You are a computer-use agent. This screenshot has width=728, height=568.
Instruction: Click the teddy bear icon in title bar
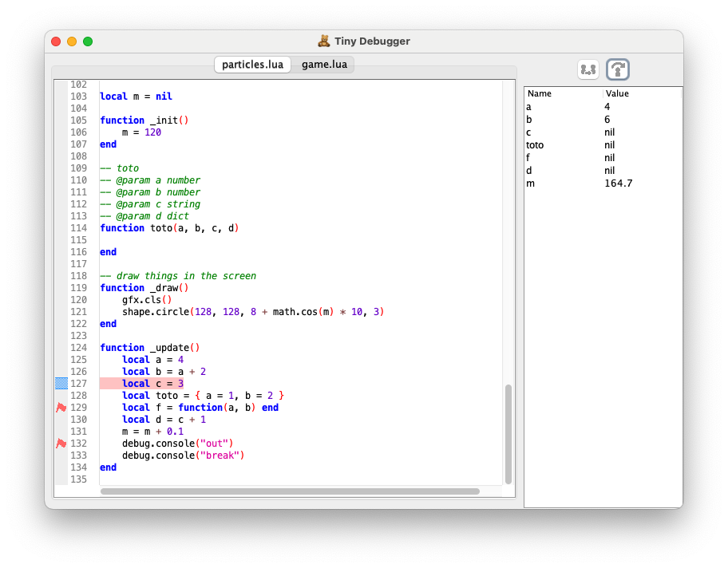[323, 41]
